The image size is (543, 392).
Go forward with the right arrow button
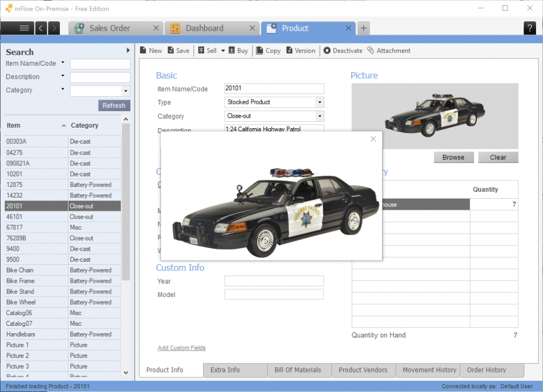[x=54, y=28]
